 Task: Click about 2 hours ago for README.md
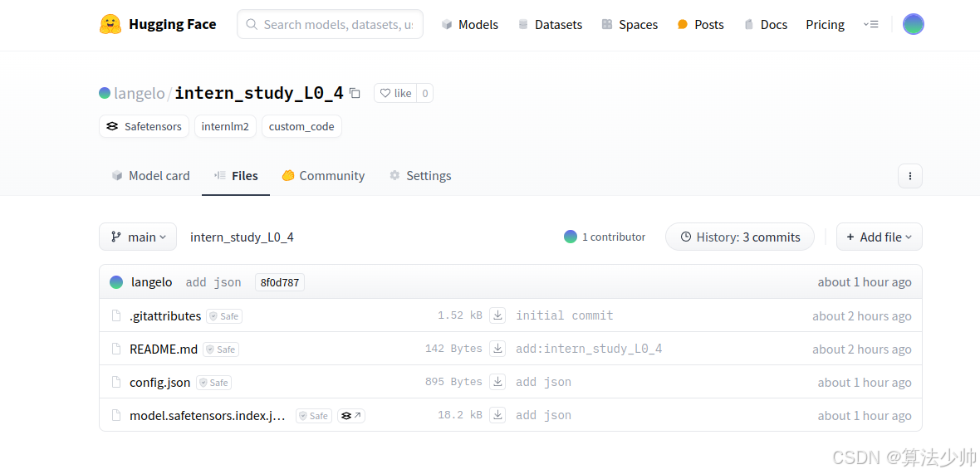862,349
